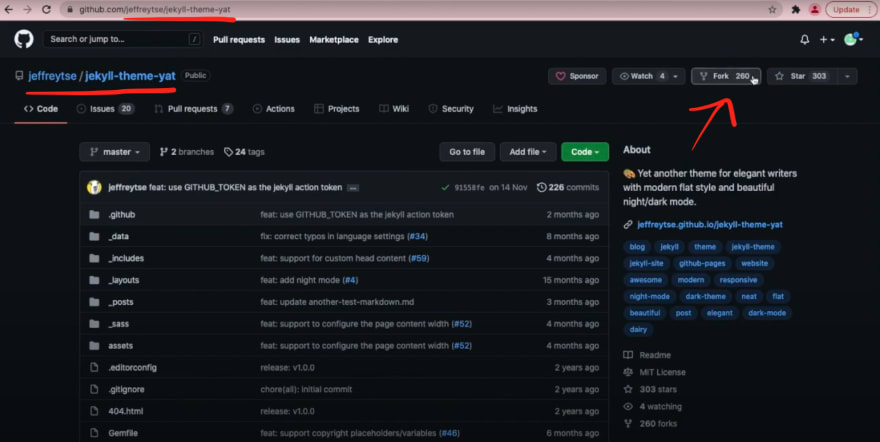Open the _data folder
The height and width of the screenshot is (442, 880).
[118, 237]
